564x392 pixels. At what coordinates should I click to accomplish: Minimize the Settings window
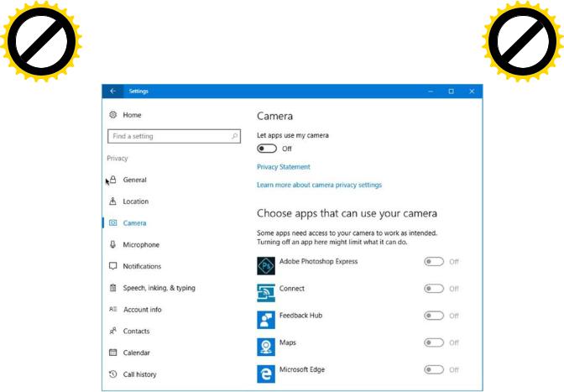click(431, 91)
